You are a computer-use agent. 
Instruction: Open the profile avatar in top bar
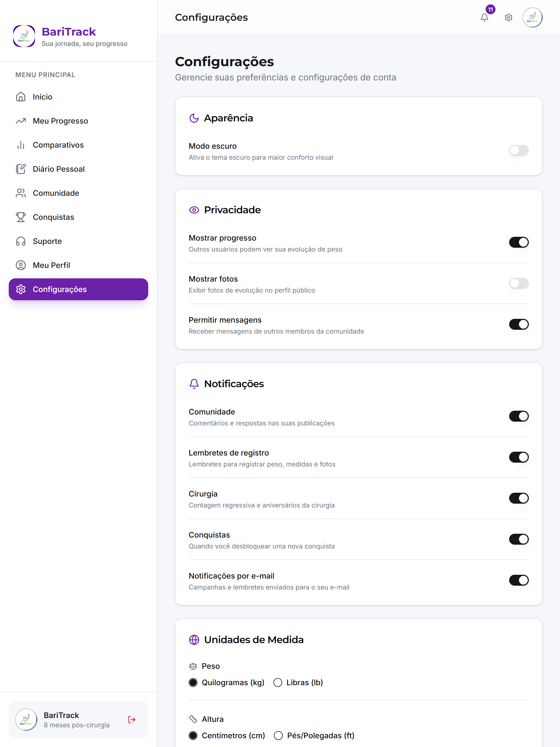[532, 17]
